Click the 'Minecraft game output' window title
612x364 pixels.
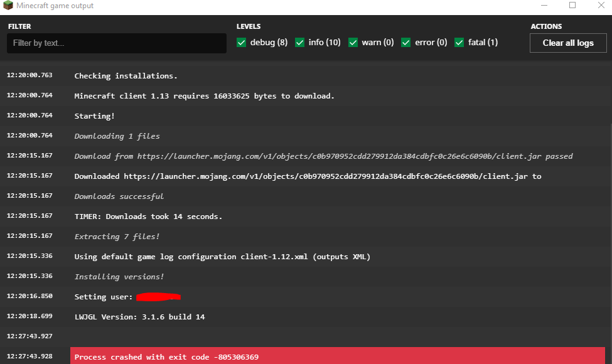[x=55, y=6]
